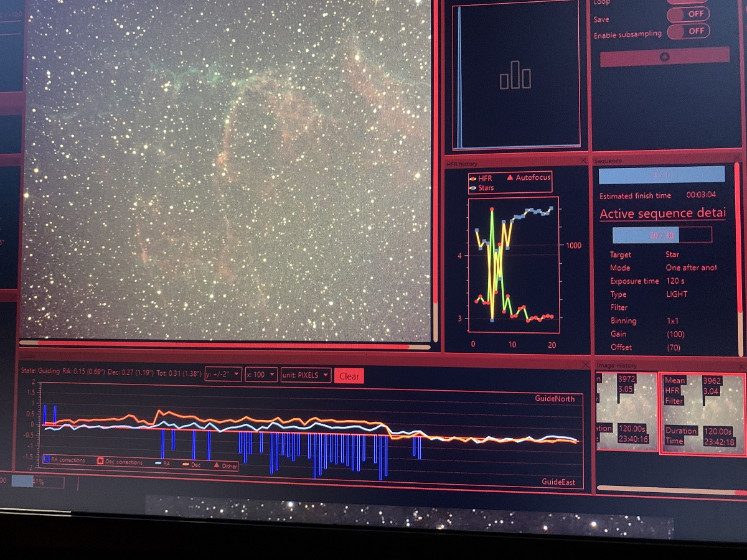This screenshot has height=560, width=747.
Task: Click the "Sequence" panel title
Action: (608, 161)
